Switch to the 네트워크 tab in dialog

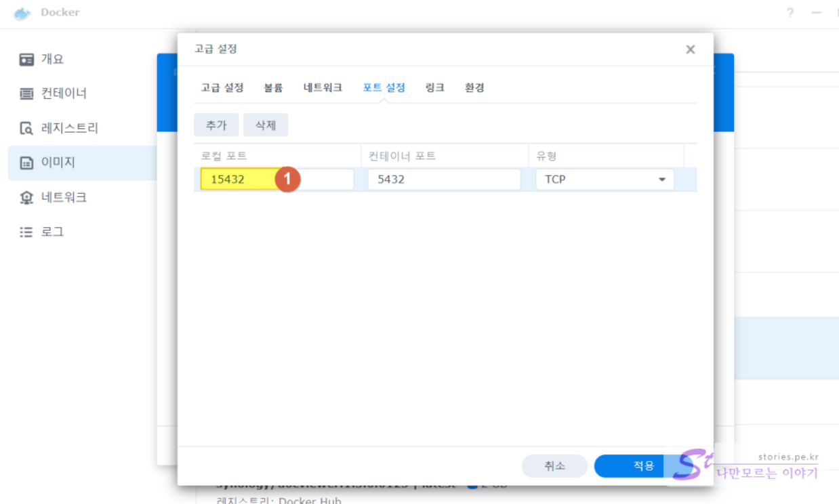[323, 88]
